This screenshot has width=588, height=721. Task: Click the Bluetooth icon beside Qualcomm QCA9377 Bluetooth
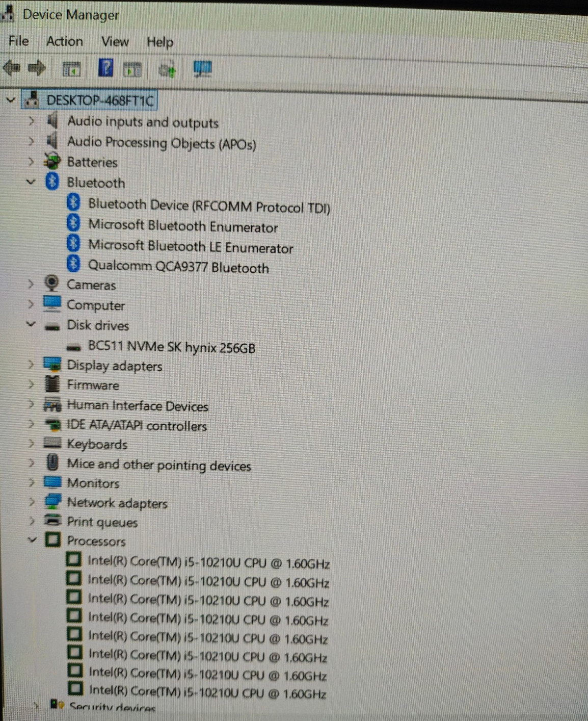coord(73,264)
